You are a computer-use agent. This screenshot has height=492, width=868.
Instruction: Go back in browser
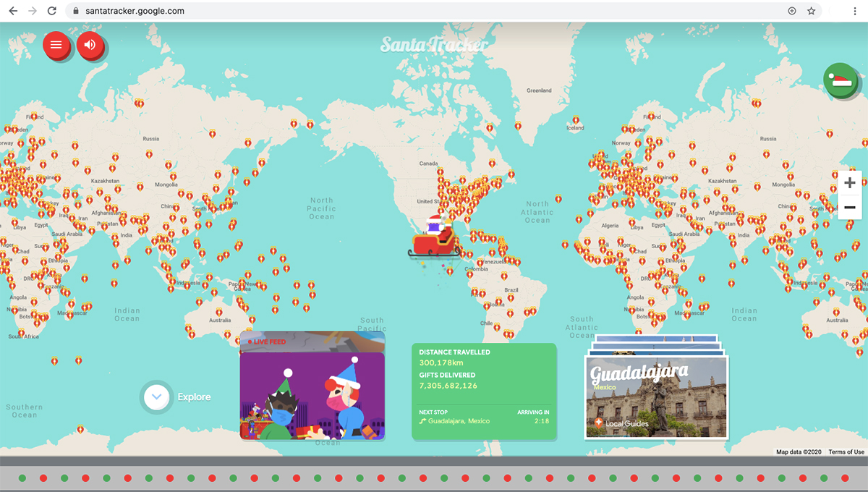pos(13,11)
